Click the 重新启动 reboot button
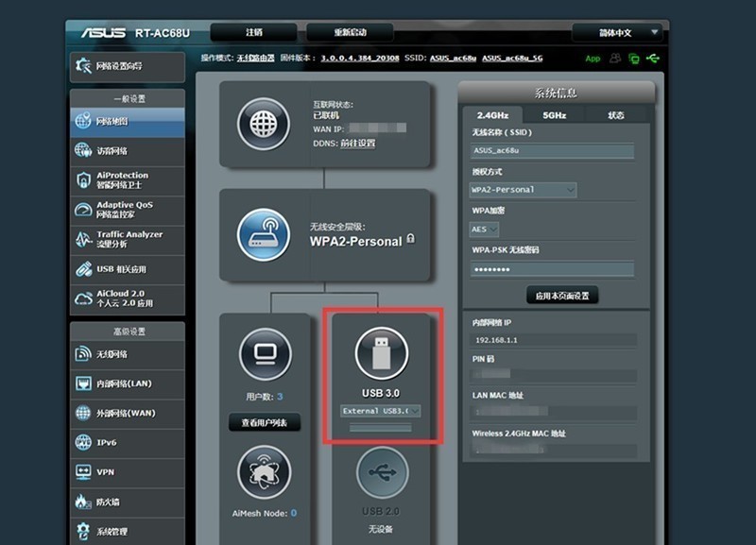756x545 pixels. tap(350, 32)
